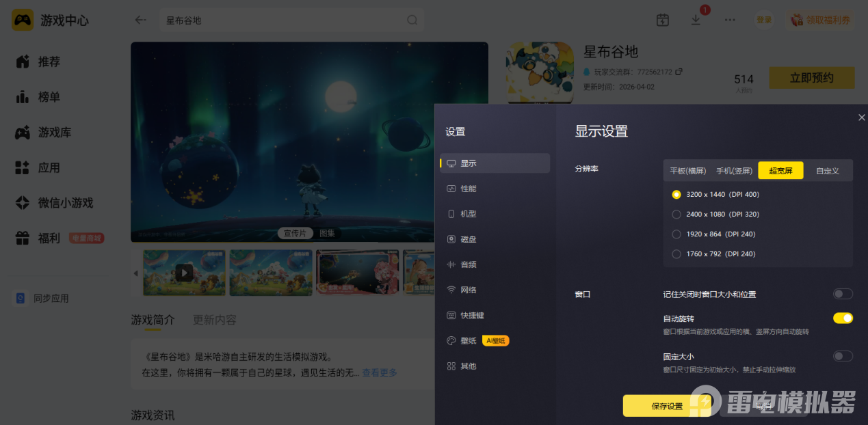Select 显示 settings category
868x425 pixels.
pyautogui.click(x=495, y=163)
